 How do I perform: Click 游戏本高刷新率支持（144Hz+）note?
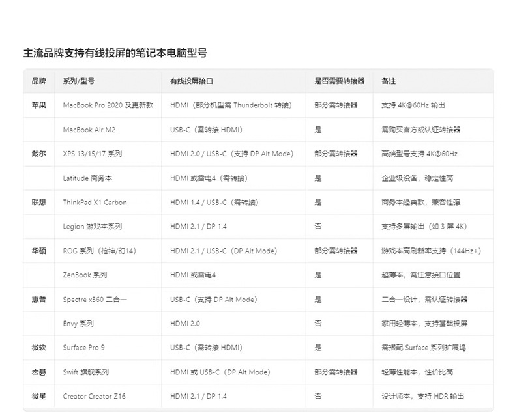click(432, 251)
